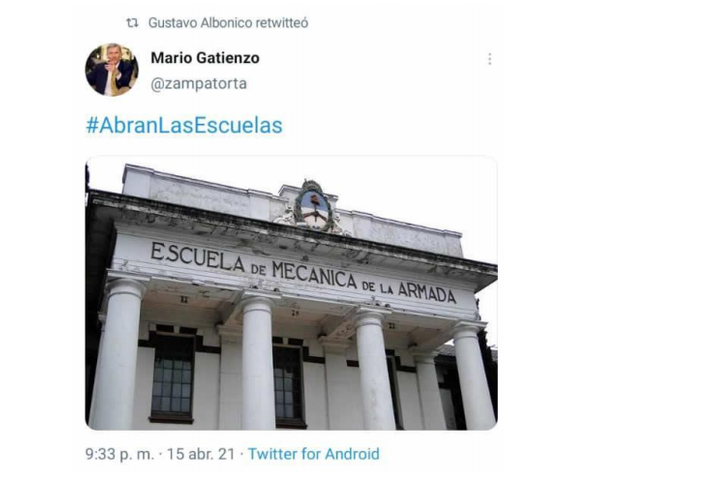Click the center window between columns
The image size is (720, 480).
click(289, 384)
